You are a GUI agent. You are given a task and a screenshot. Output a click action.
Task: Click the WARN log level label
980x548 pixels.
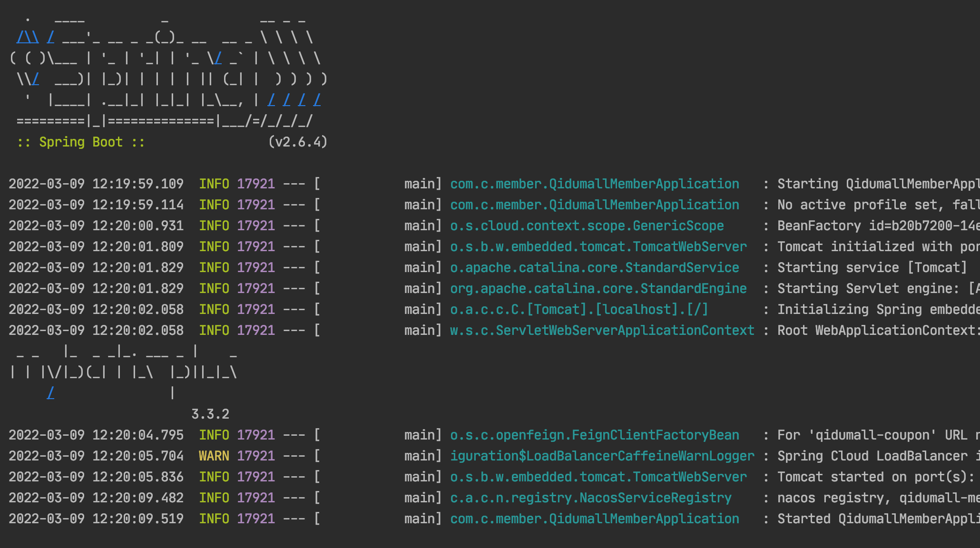click(x=214, y=455)
